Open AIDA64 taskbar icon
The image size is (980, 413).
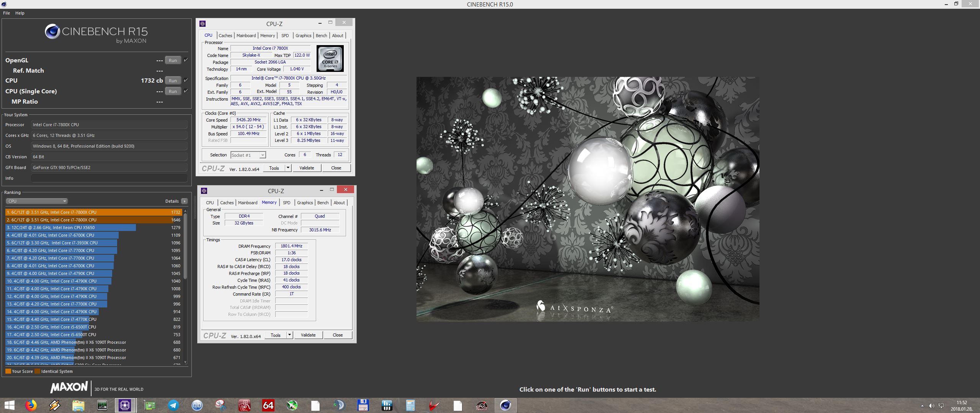(268, 405)
